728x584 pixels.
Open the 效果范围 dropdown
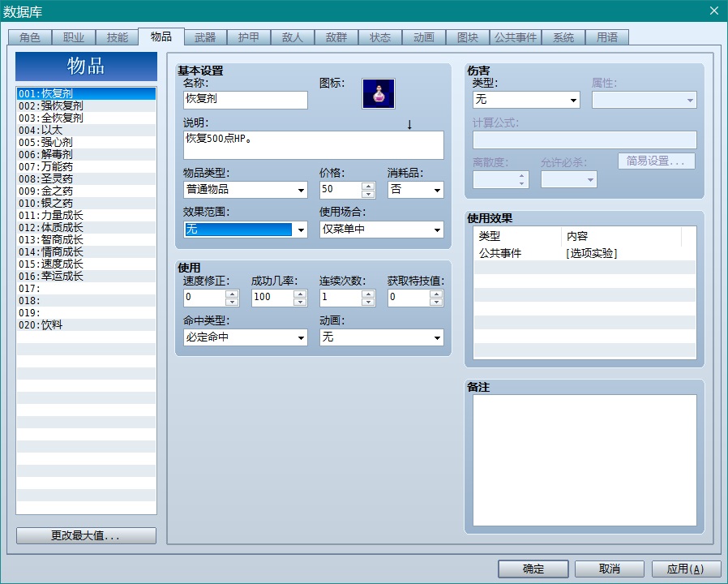point(245,230)
